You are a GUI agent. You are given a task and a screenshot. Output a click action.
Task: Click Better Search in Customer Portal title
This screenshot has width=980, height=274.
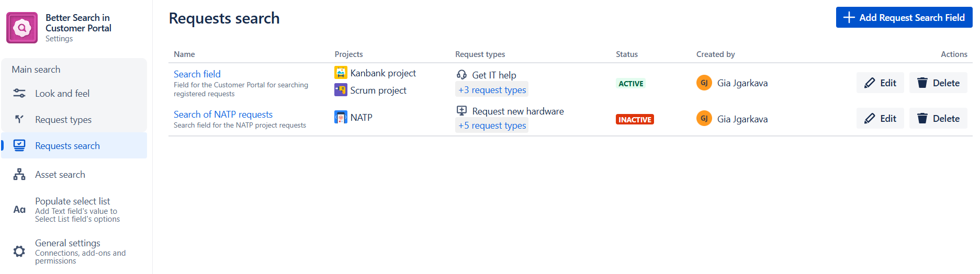point(78,23)
